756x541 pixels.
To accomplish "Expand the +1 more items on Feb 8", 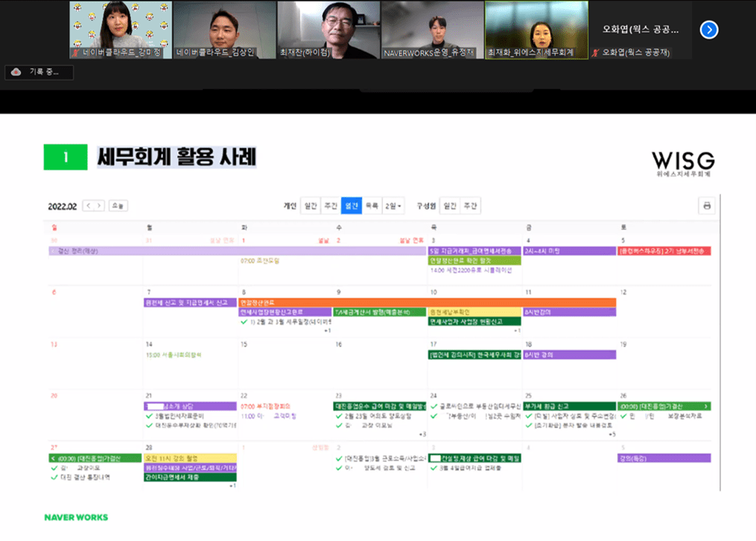I will coord(328,330).
